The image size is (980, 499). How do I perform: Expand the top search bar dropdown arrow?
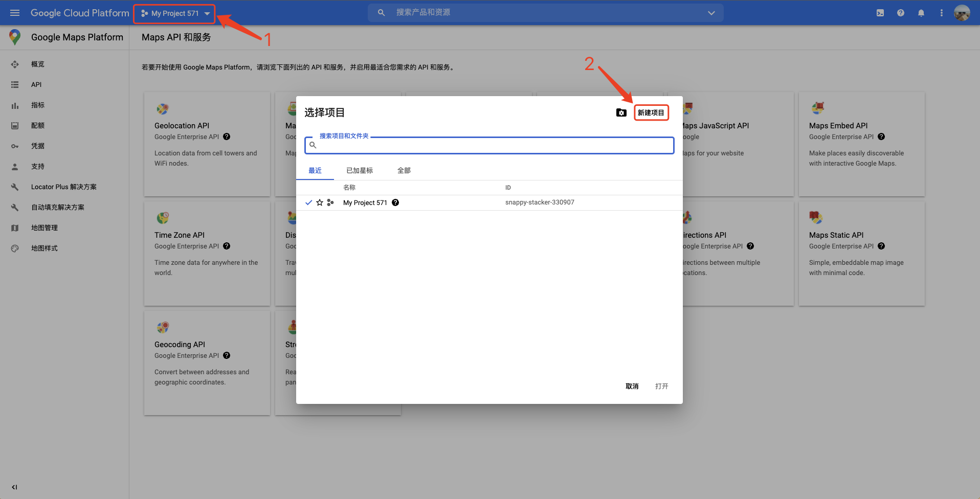click(x=711, y=13)
